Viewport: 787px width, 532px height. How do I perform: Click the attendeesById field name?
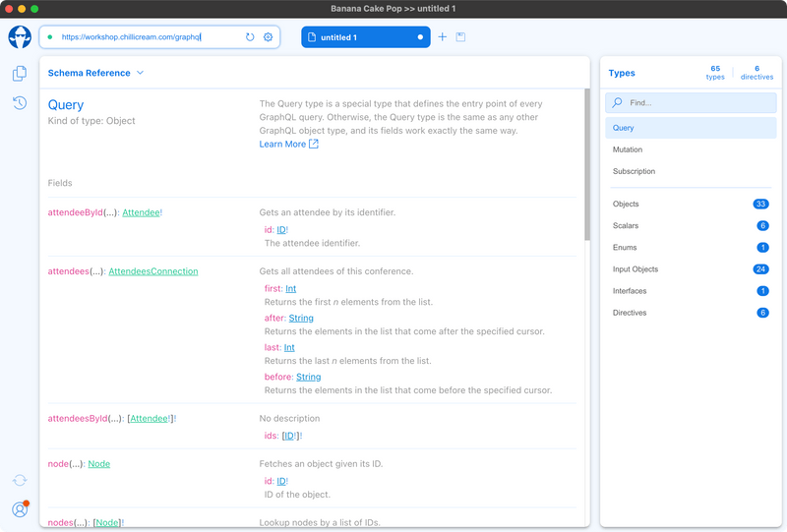[x=78, y=419]
